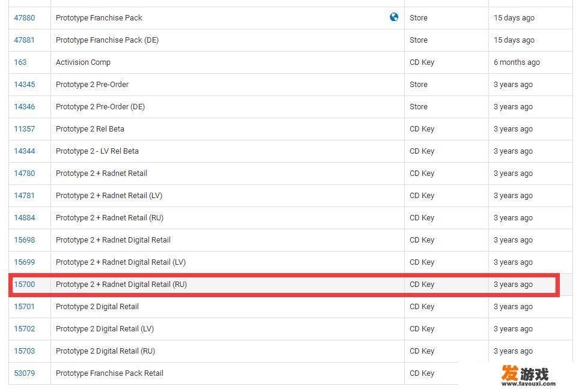Viewport: 585px width, 392px height.
Task: Click 'Store' type in row 47880
Action: [419, 18]
